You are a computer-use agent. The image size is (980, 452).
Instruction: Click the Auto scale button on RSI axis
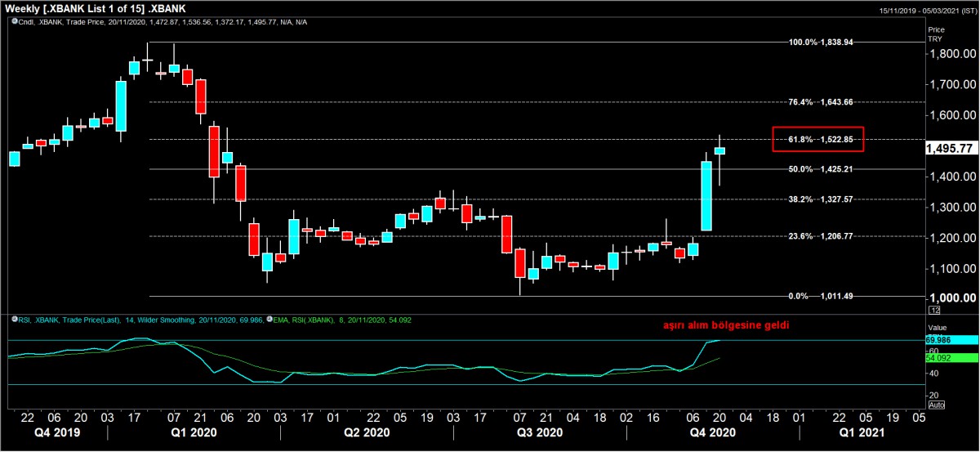click(937, 405)
